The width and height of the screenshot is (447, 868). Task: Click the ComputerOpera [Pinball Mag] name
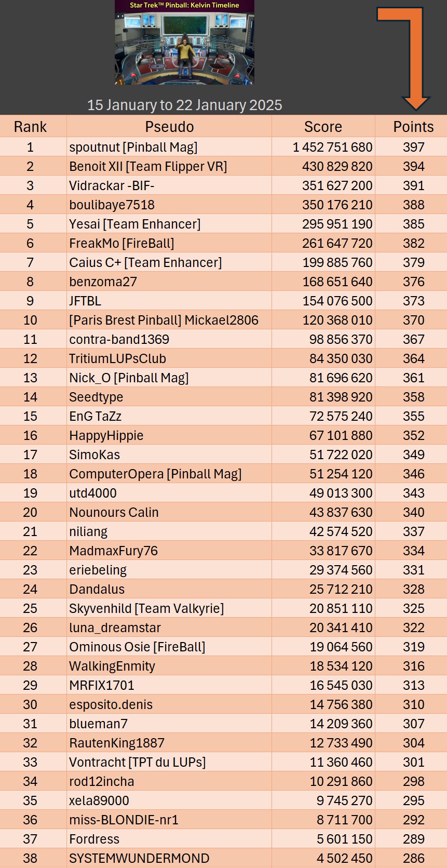(x=155, y=474)
